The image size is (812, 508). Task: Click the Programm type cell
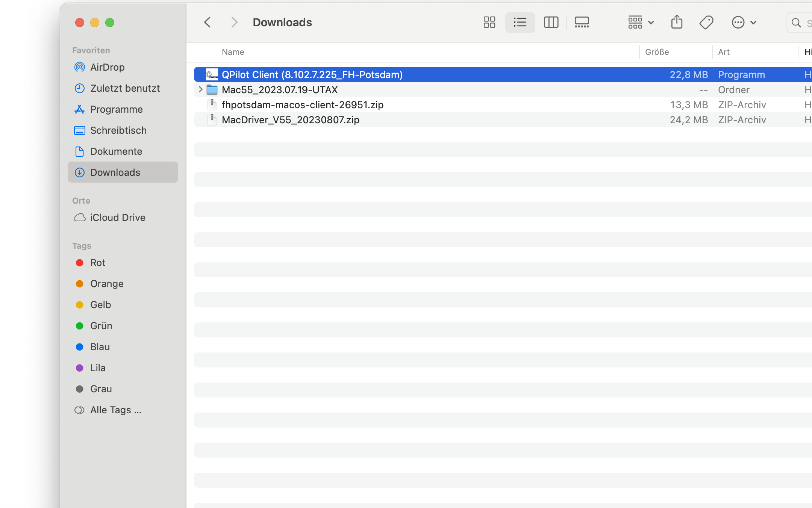[x=741, y=74]
